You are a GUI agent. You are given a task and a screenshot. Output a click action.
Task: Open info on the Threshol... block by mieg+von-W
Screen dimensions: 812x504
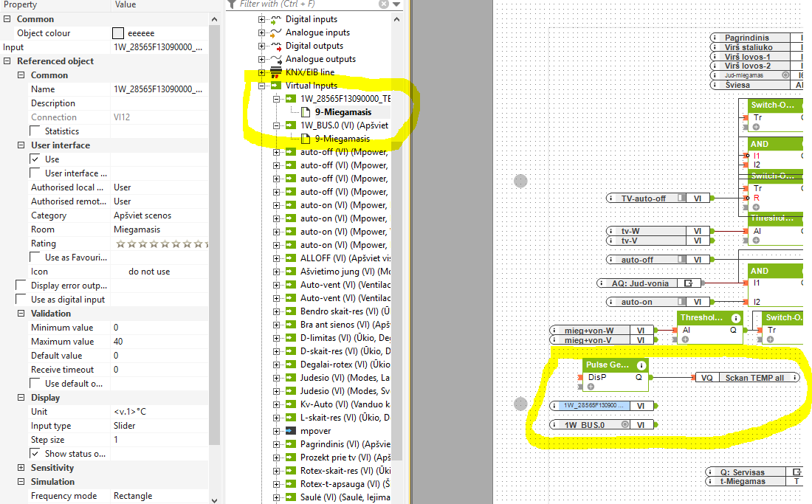point(735,318)
